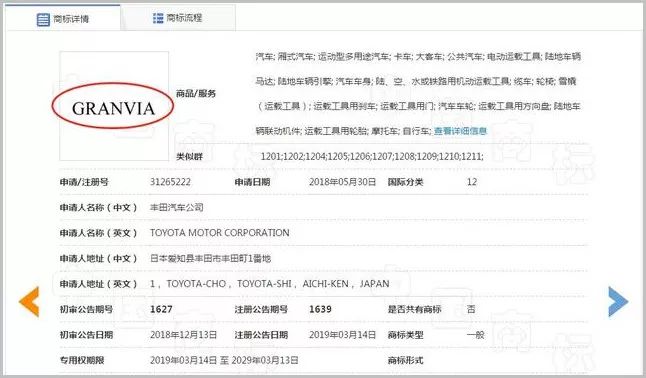Screen dimensions: 646x378
Task: Click the 商标流程 tab process icon
Action: [x=158, y=18]
